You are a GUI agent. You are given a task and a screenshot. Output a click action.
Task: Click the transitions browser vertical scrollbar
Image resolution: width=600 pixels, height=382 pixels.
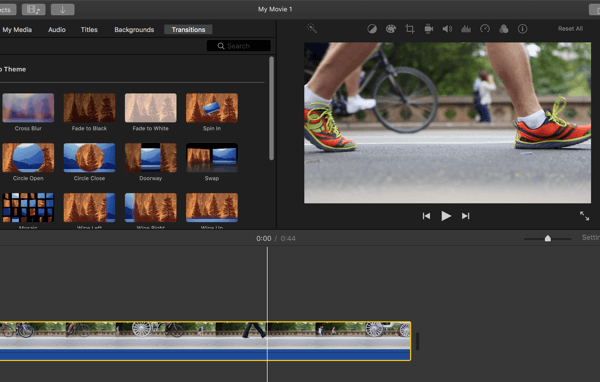coord(271,108)
